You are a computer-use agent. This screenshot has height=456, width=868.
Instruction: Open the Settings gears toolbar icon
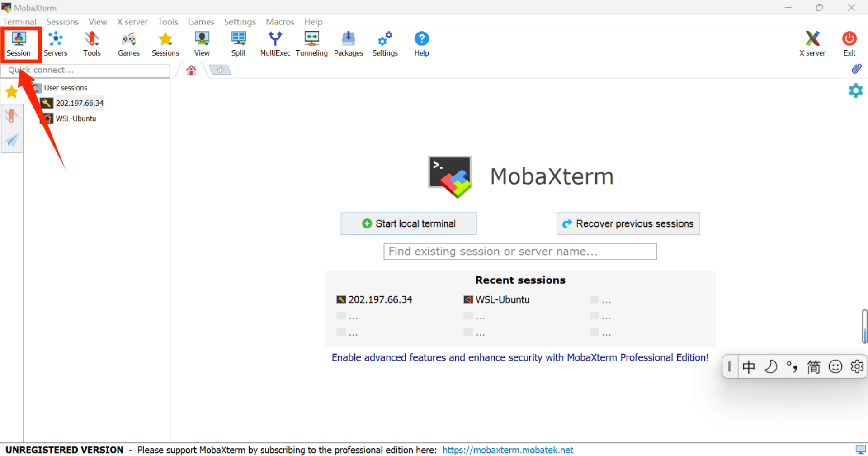385,44
